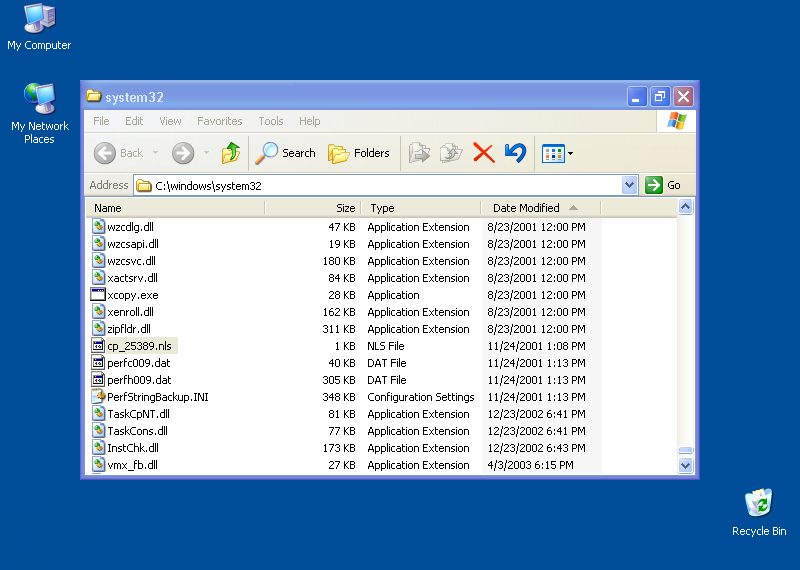This screenshot has width=800, height=570.
Task: Click the Go button
Action: click(663, 185)
